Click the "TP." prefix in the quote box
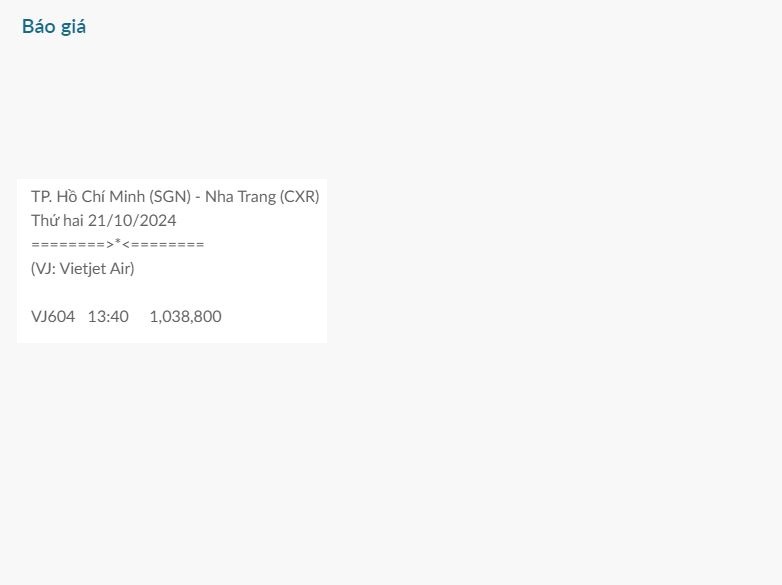This screenshot has width=782, height=585. coord(41,196)
